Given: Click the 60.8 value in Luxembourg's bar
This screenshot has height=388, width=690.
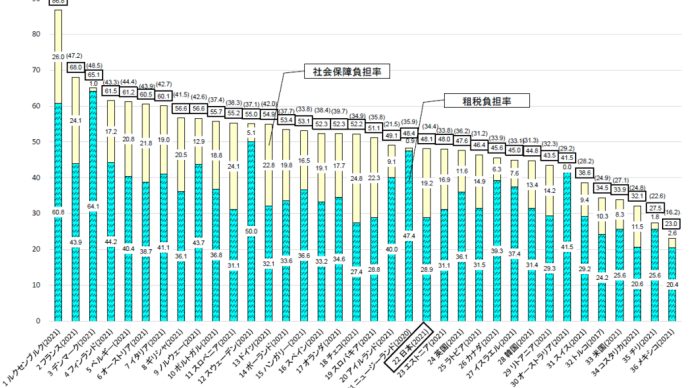Looking at the screenshot, I should pos(58,212).
